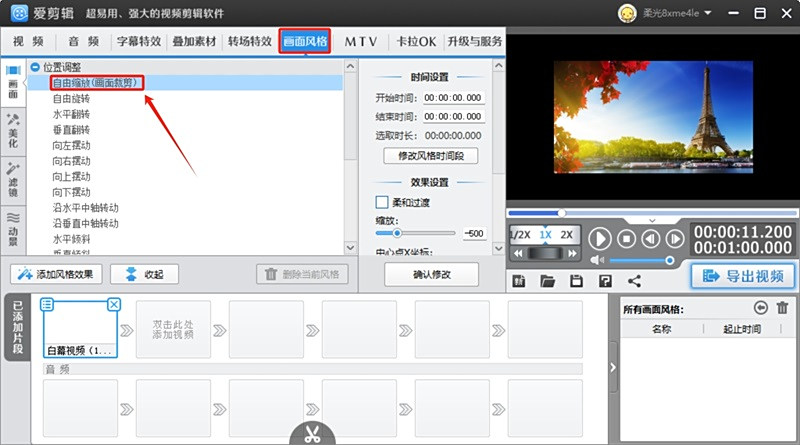800x445 pixels.
Task: Select 向下摆动 style
Action: pyautogui.click(x=71, y=192)
